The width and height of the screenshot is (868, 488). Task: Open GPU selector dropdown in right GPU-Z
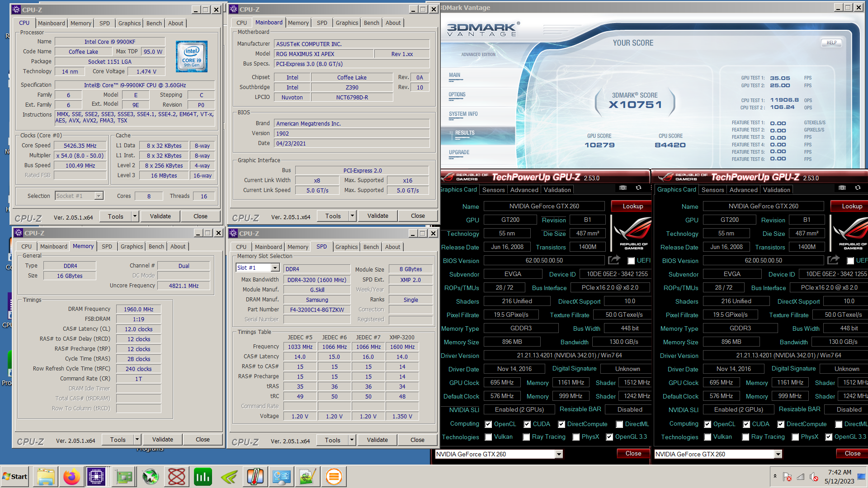tap(778, 454)
